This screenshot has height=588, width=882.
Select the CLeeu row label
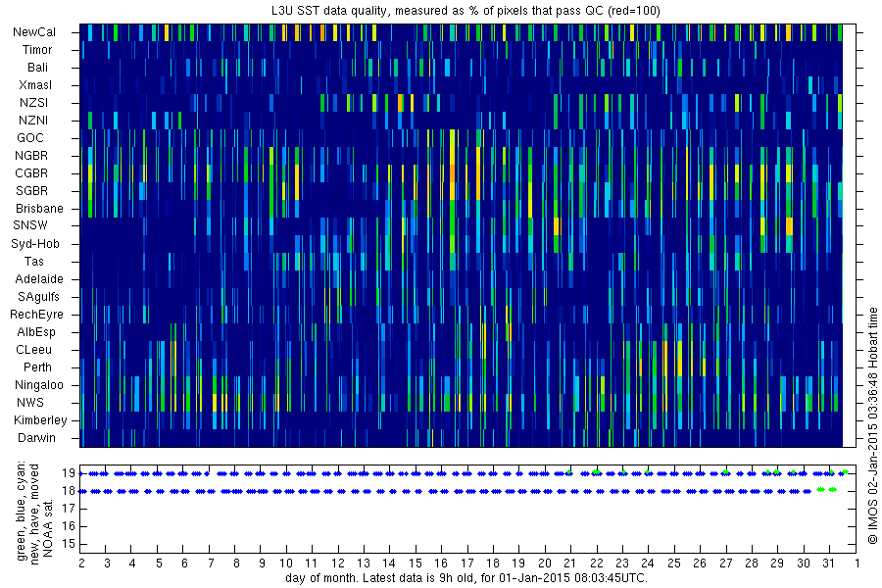(33, 350)
